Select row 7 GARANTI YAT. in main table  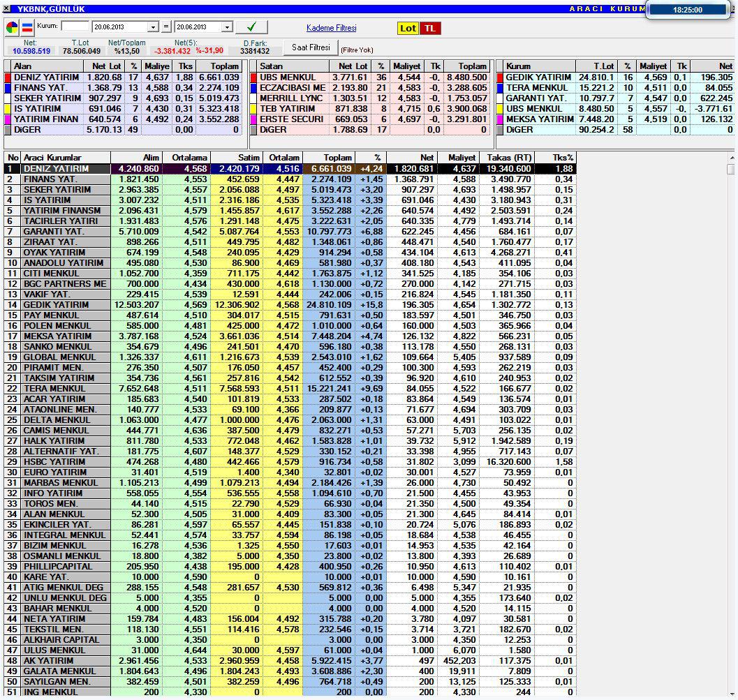pos(290,232)
